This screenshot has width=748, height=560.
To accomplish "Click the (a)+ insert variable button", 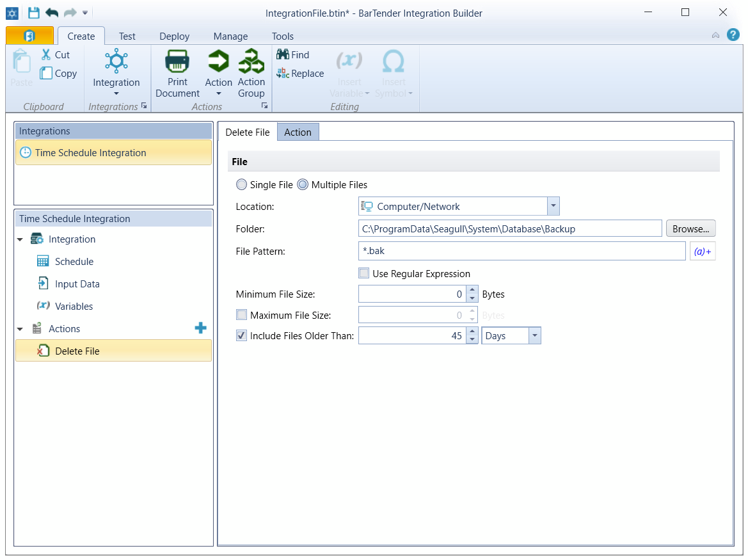I will pyautogui.click(x=702, y=252).
